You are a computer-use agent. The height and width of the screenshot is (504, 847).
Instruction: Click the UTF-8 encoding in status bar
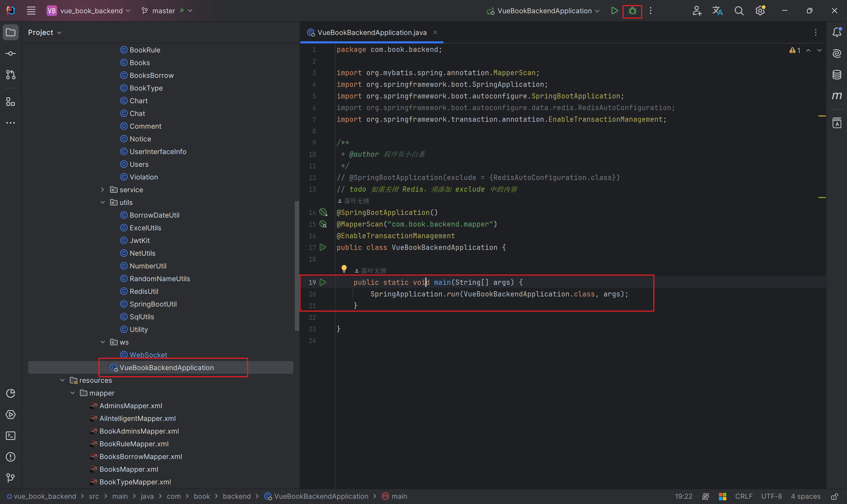pos(771,496)
